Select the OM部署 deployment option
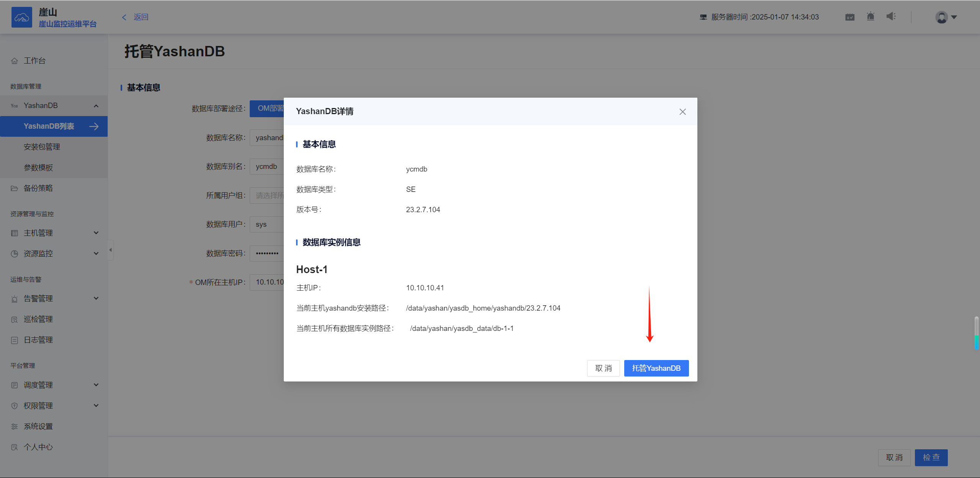 click(267, 109)
